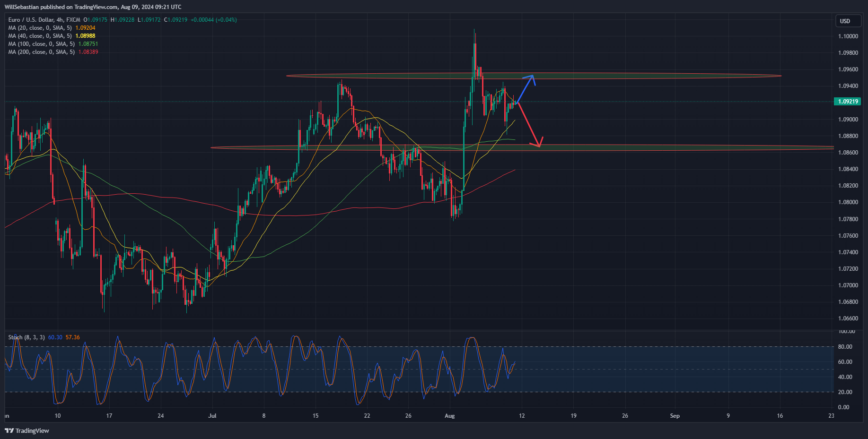Click the TradingView logo at bottom left

27,430
